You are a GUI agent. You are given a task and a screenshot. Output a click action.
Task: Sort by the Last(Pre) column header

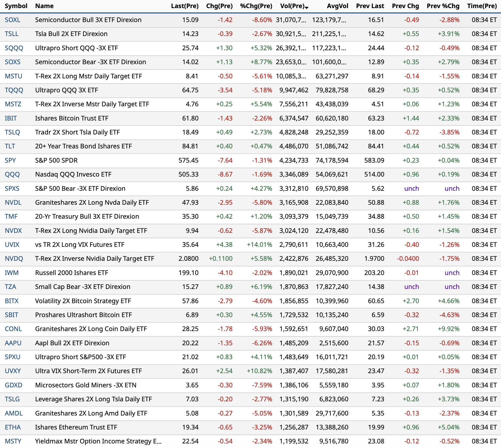185,6
